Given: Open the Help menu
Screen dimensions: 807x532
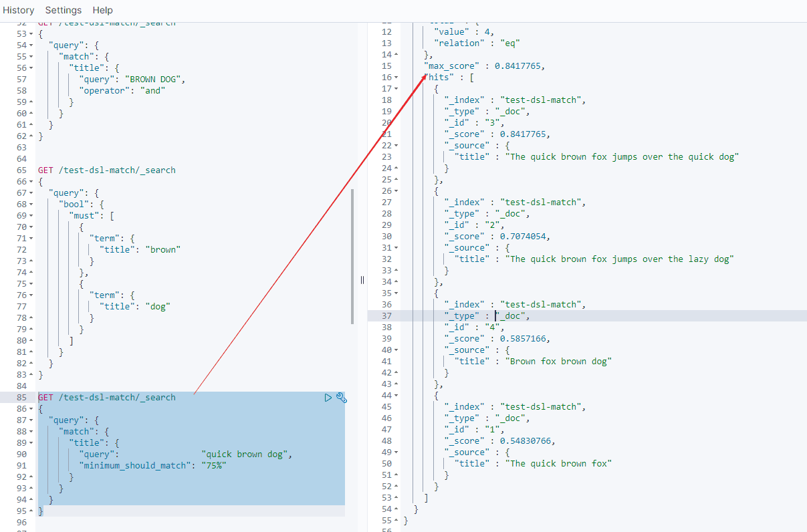Looking at the screenshot, I should 102,10.
